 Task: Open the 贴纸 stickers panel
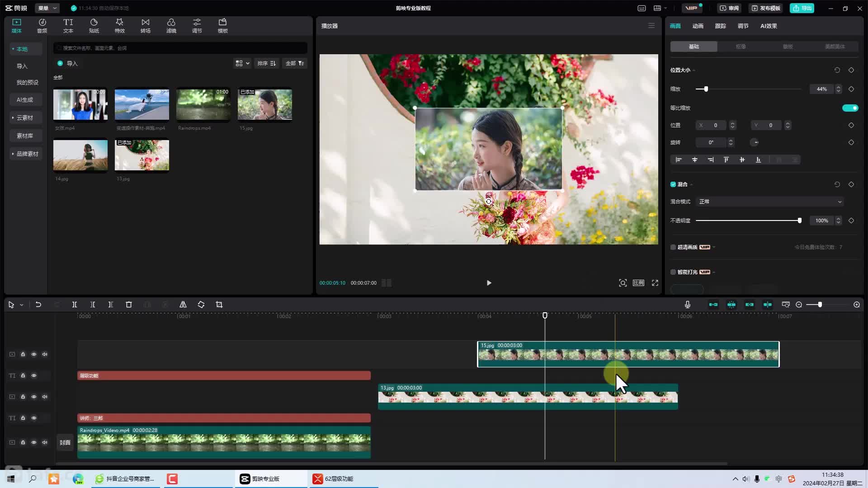click(94, 26)
